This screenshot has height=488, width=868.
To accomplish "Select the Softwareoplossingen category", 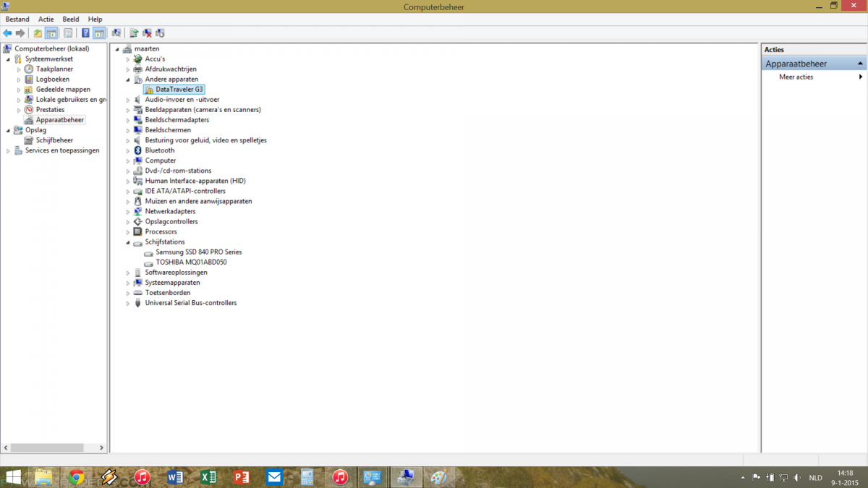I will 176,273.
